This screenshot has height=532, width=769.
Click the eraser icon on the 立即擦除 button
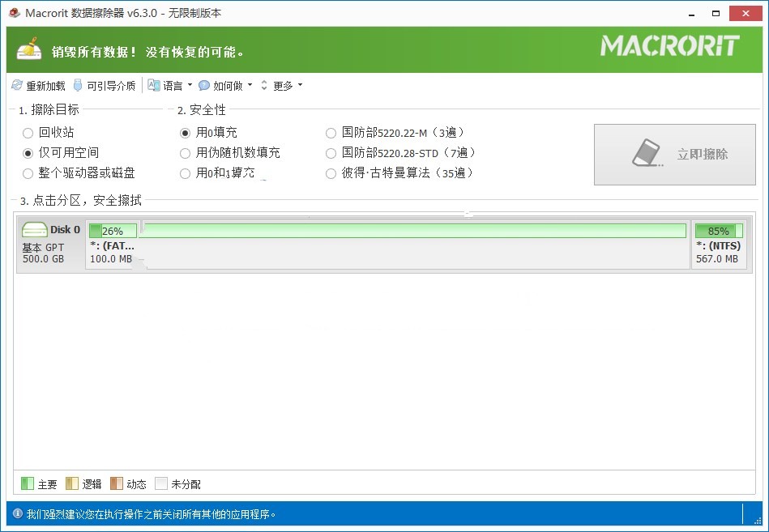coord(647,153)
